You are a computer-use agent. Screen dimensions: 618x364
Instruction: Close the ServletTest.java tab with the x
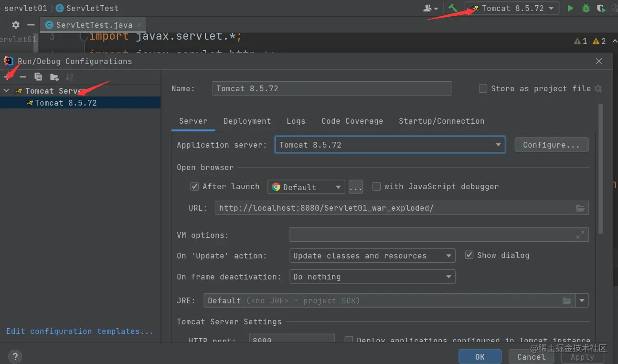click(x=139, y=25)
